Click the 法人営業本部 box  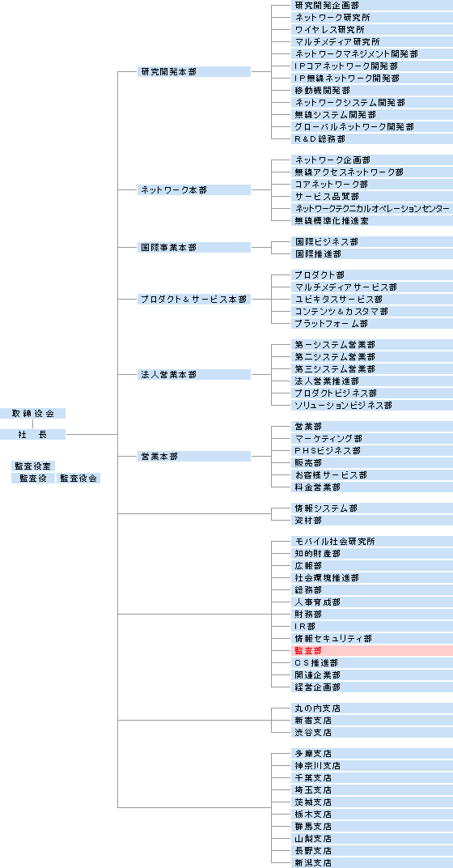[x=194, y=375]
